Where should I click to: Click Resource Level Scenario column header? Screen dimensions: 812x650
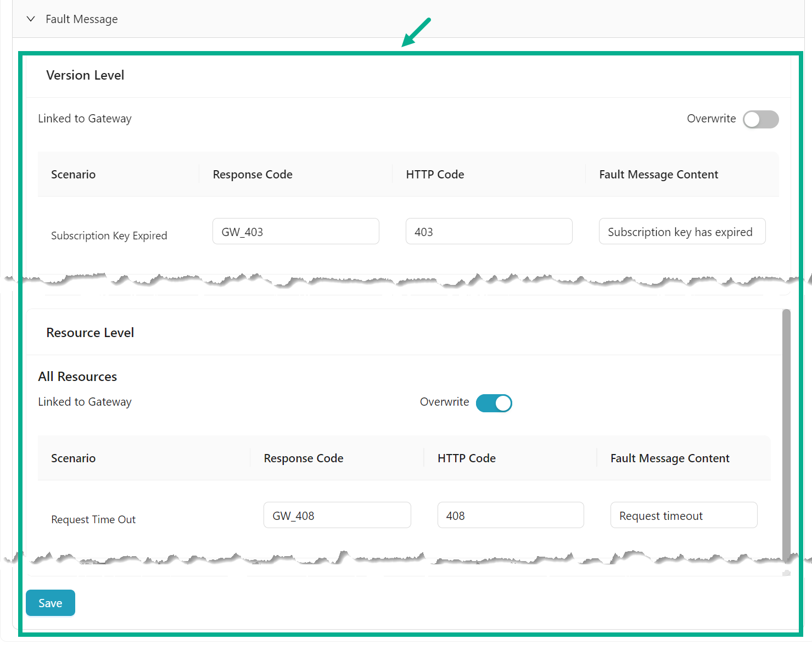pos(74,458)
